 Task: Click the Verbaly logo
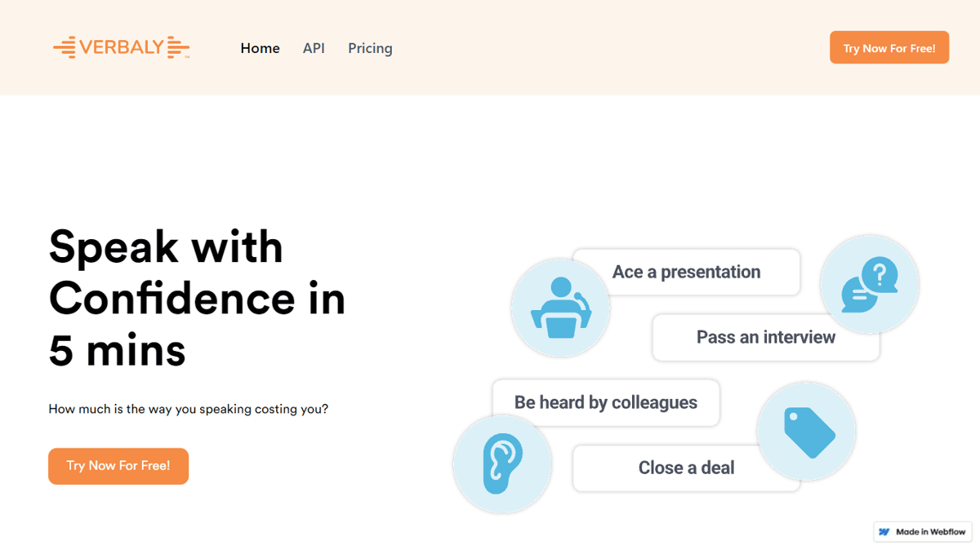pyautogui.click(x=121, y=47)
